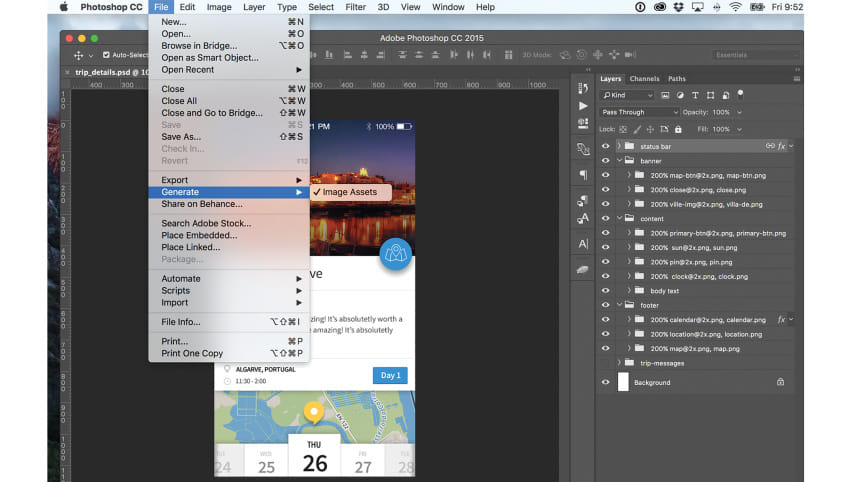Open the Pass Through blend mode dropdown

[640, 112]
